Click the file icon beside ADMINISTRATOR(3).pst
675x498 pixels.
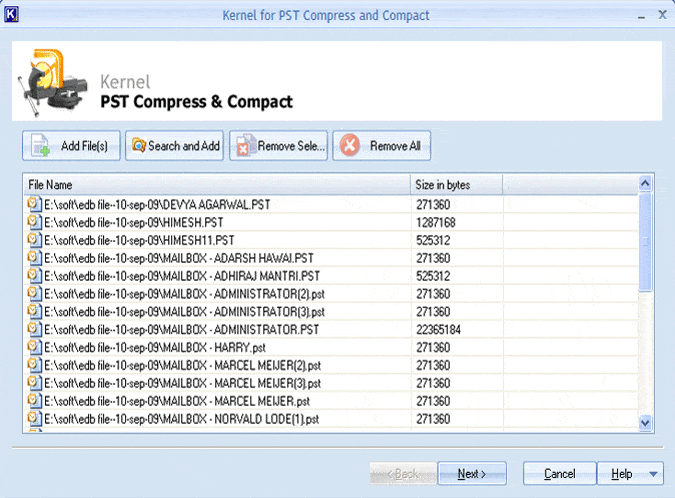coord(34,311)
